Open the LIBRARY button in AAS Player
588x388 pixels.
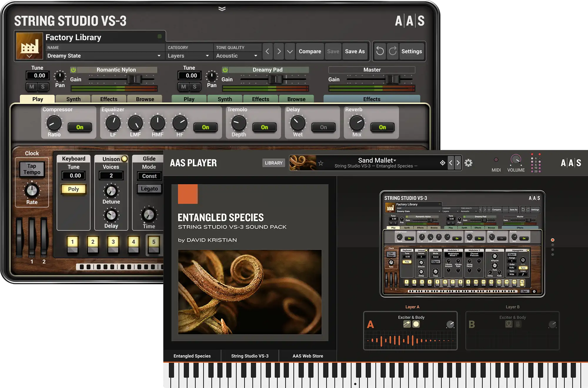273,163
